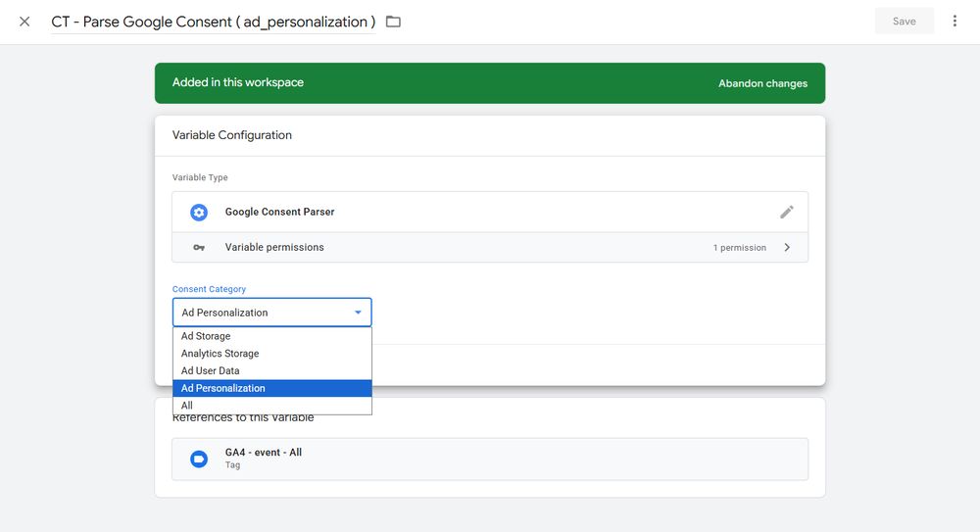
Task: Choose Ad User Data from the dropdown list
Action: pos(271,370)
